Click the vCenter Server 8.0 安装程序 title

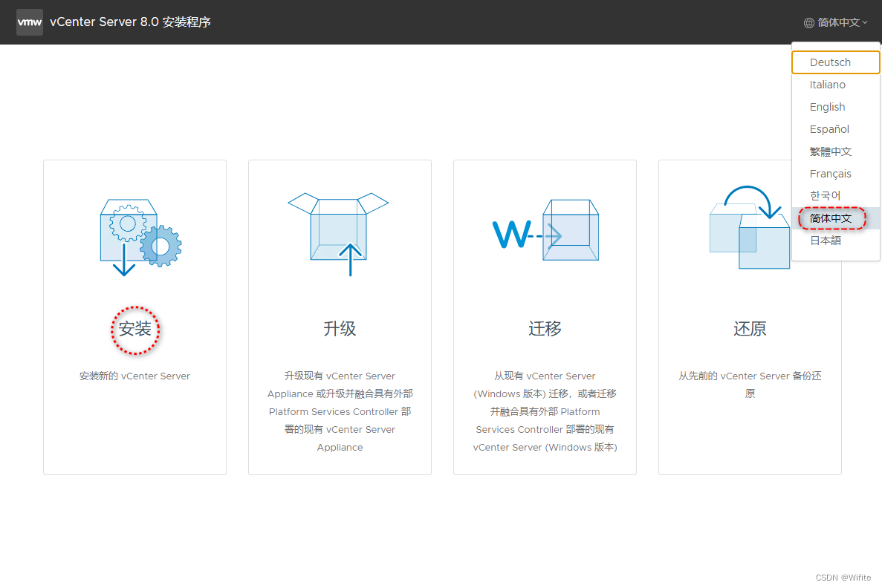[x=130, y=22]
